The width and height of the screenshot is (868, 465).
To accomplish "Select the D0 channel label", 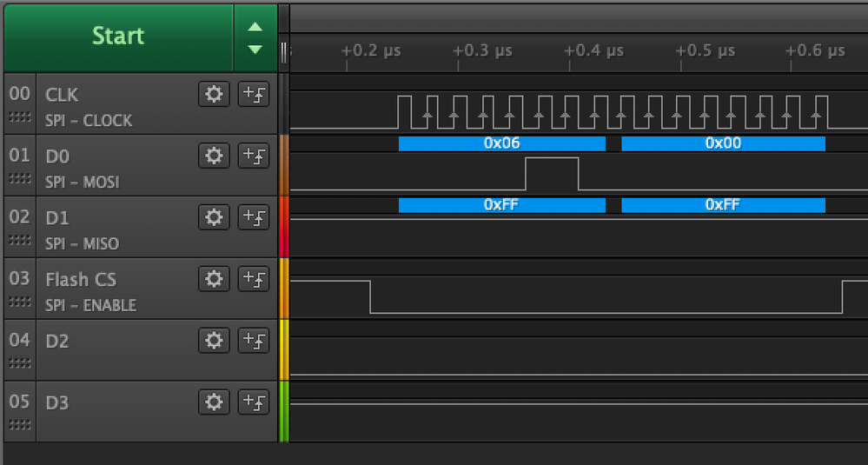I will (x=57, y=156).
